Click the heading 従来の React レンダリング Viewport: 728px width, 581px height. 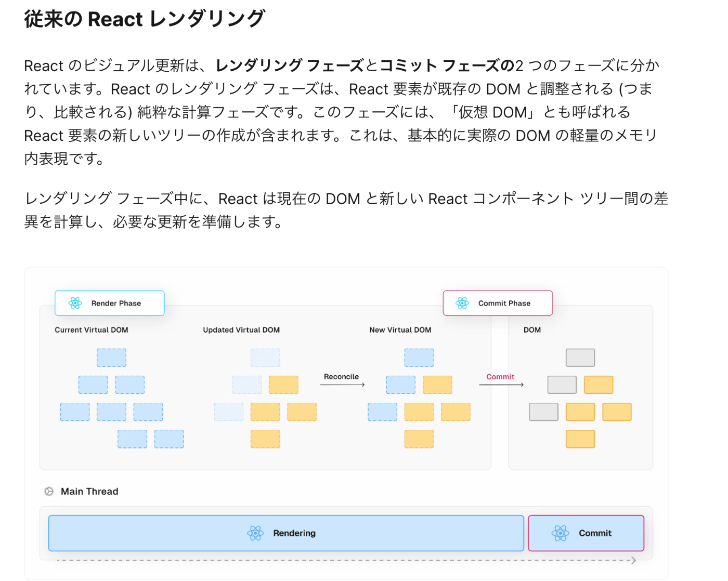145,19
